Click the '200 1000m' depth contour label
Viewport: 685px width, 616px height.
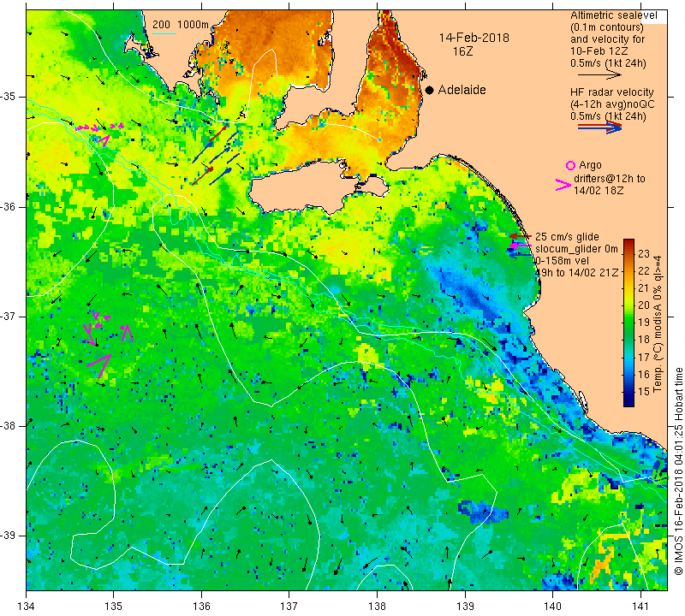(181, 25)
